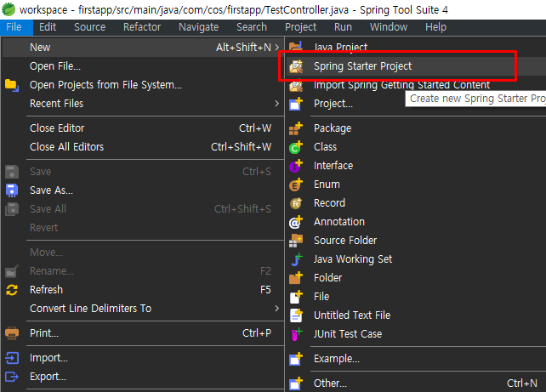Select Class in New submenu

[416, 147]
